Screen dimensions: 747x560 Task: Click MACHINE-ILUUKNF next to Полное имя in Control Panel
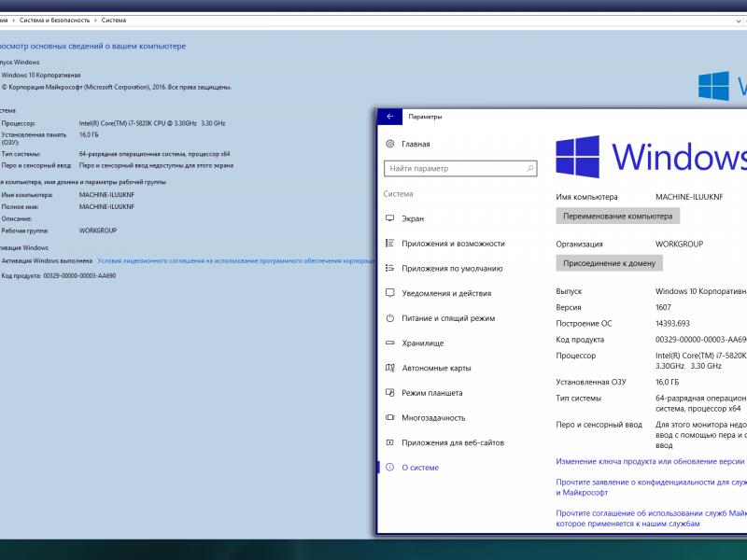[x=106, y=207]
